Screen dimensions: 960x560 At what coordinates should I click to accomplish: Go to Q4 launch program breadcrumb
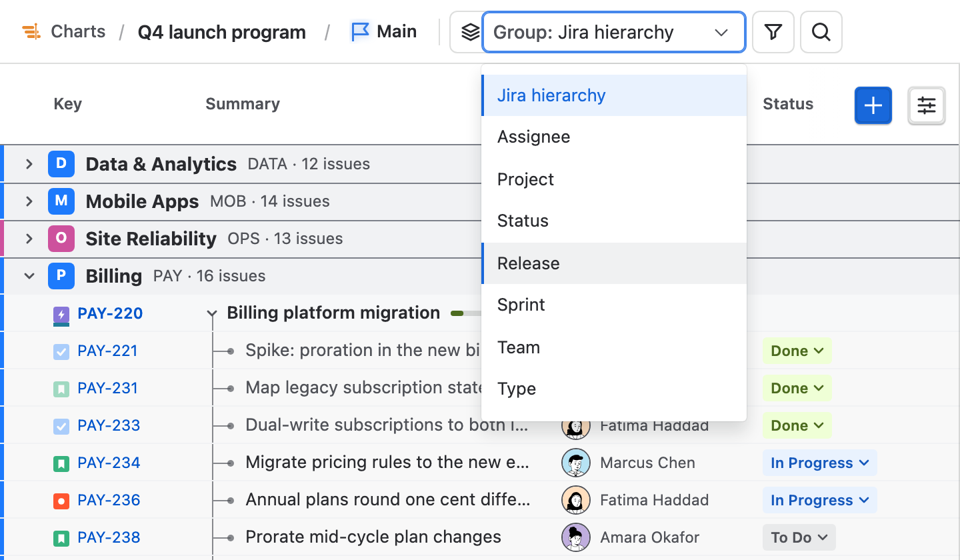click(222, 32)
